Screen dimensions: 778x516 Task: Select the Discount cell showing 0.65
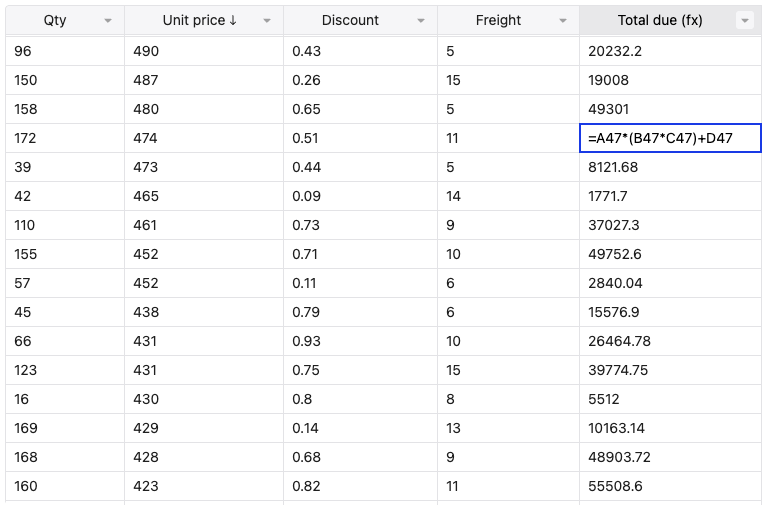pyautogui.click(x=361, y=109)
